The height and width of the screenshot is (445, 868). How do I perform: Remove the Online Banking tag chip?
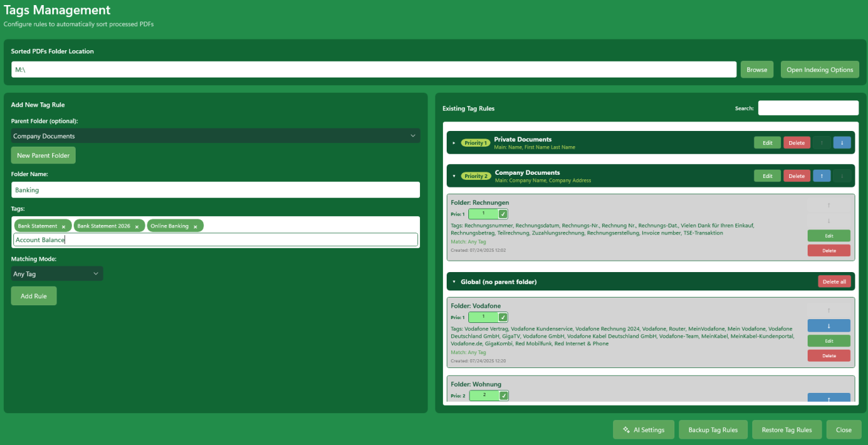click(x=195, y=226)
